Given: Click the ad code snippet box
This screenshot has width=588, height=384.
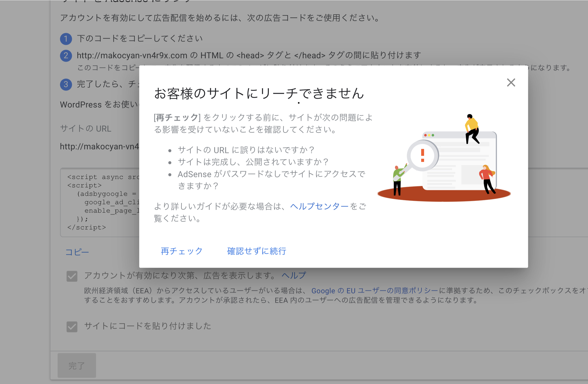Looking at the screenshot, I should 100,202.
